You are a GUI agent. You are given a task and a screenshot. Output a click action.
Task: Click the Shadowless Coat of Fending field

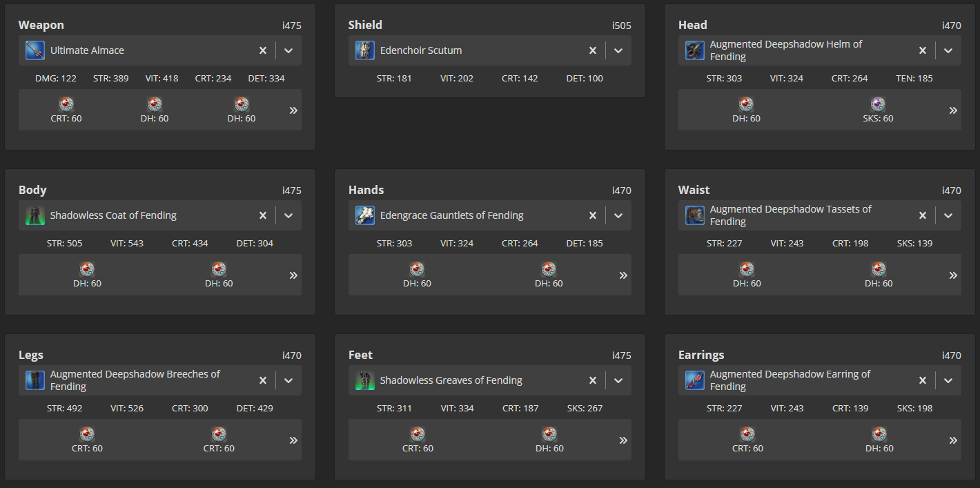click(160, 215)
